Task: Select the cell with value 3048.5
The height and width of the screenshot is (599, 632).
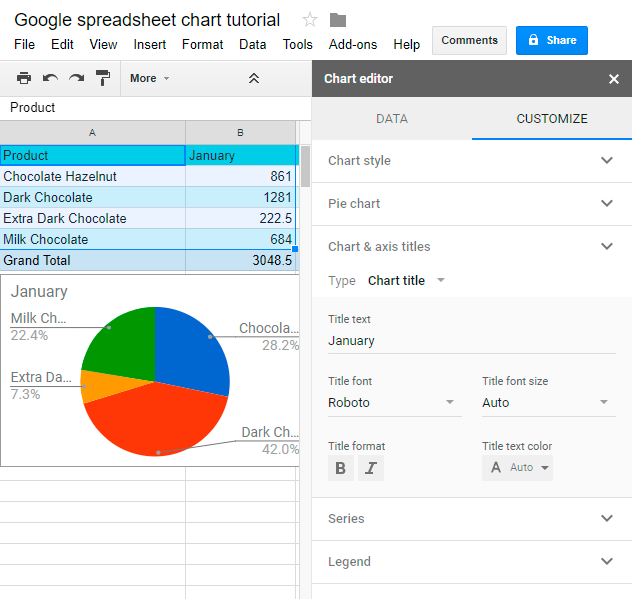Action: click(x=241, y=260)
